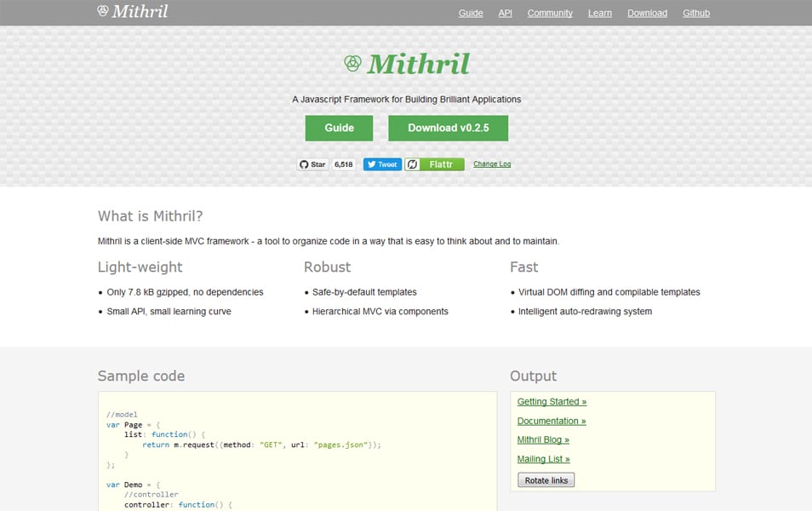Click the large green Mithril title
The width and height of the screenshot is (812, 511).
pos(419,64)
